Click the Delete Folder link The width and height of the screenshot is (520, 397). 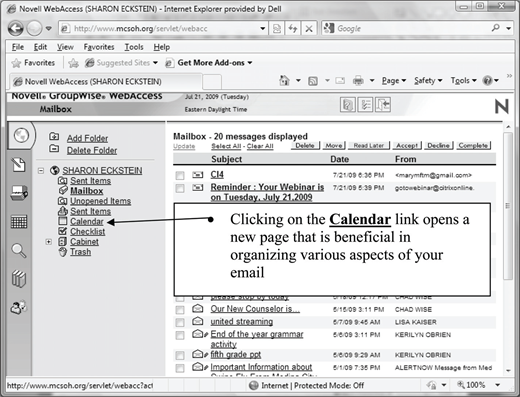tap(92, 150)
